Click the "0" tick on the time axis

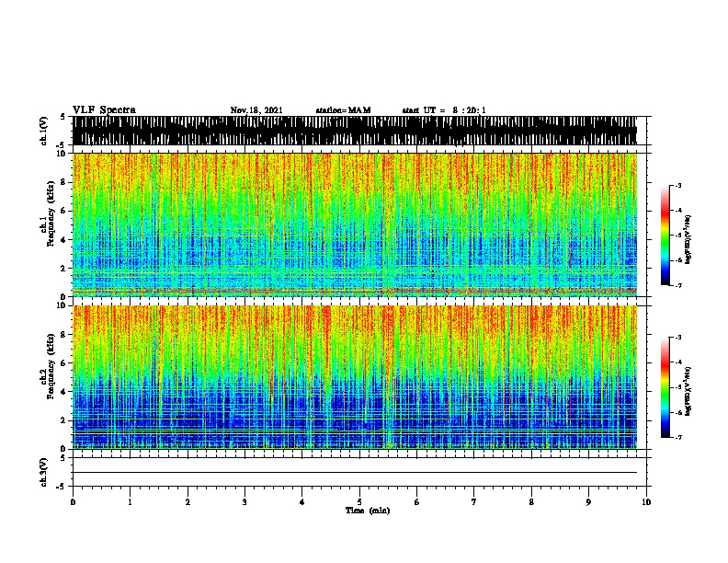73,502
